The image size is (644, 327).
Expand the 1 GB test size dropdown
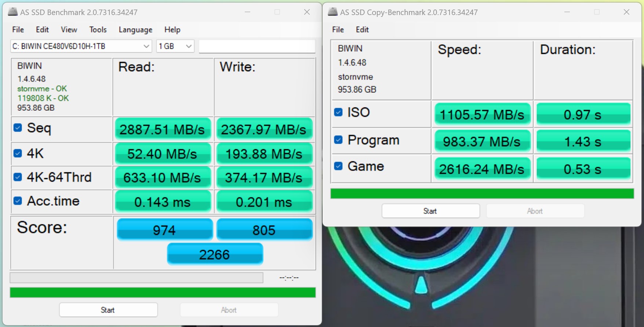[175, 46]
